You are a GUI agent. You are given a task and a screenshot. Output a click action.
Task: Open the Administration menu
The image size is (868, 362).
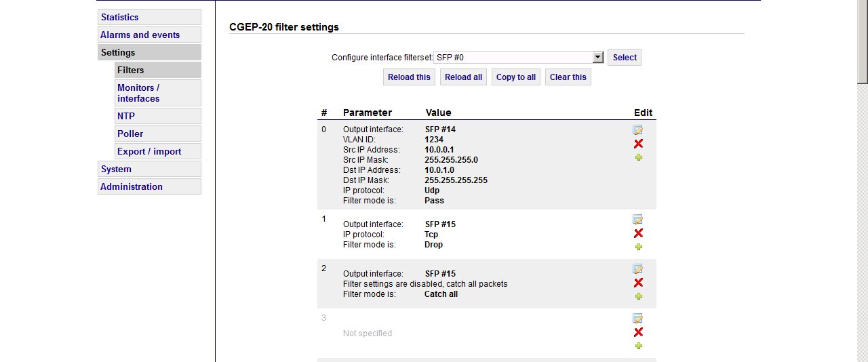pyautogui.click(x=149, y=186)
